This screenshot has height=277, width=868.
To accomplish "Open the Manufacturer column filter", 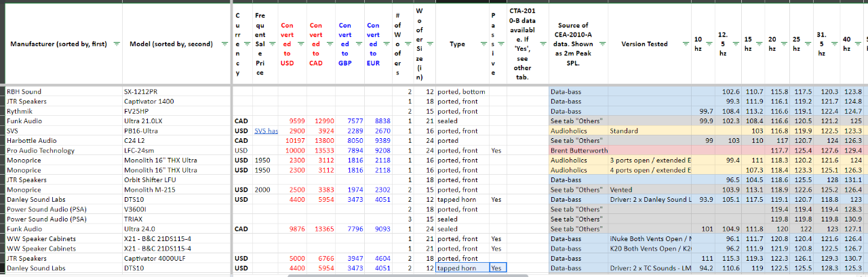I will (116, 44).
